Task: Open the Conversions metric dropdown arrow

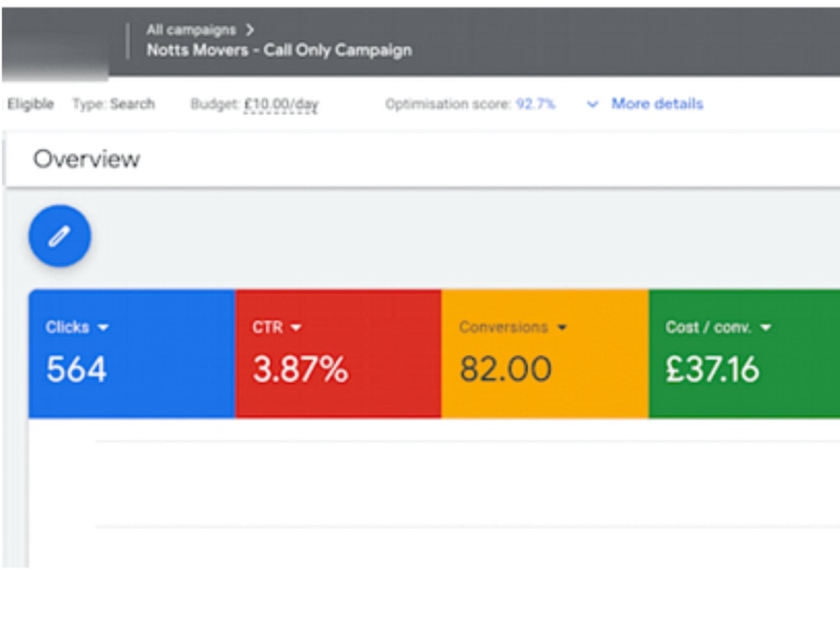Action: point(561,328)
